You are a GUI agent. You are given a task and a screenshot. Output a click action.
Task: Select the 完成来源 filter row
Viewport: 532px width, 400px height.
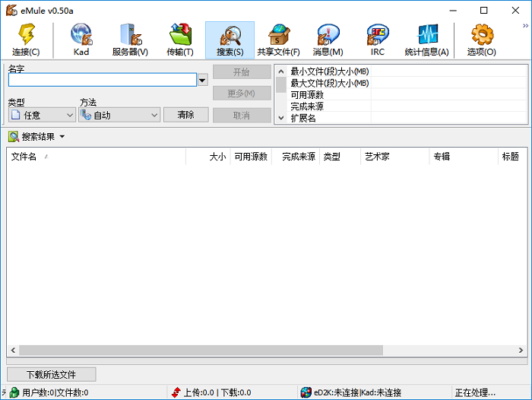pos(408,106)
